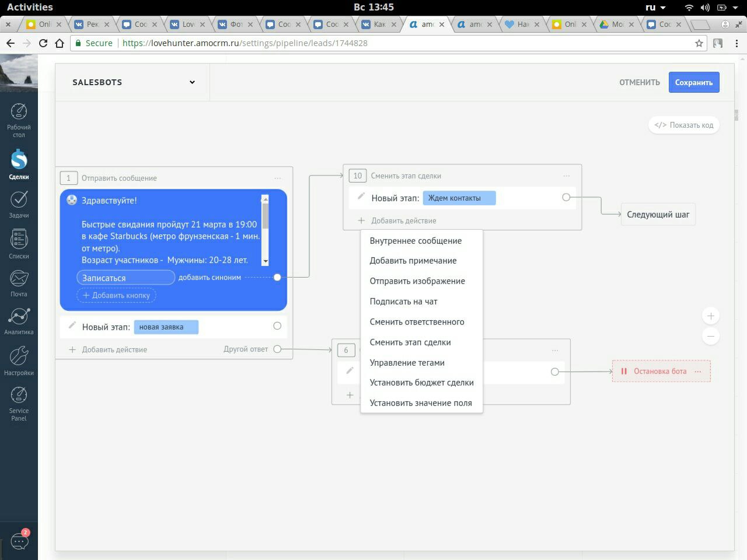Show bot code via Показать код
Screen dimensions: 747x560
point(684,125)
